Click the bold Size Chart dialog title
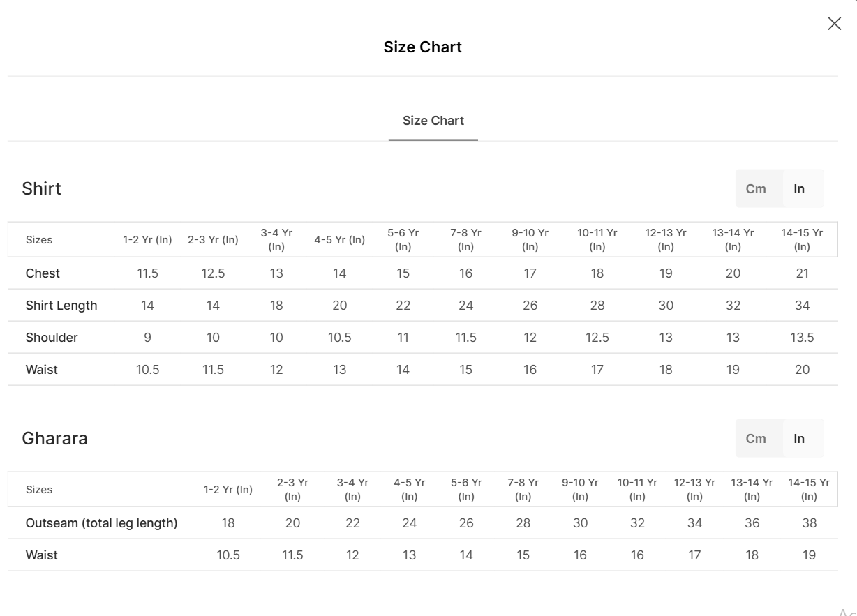857x616 pixels. coord(422,47)
